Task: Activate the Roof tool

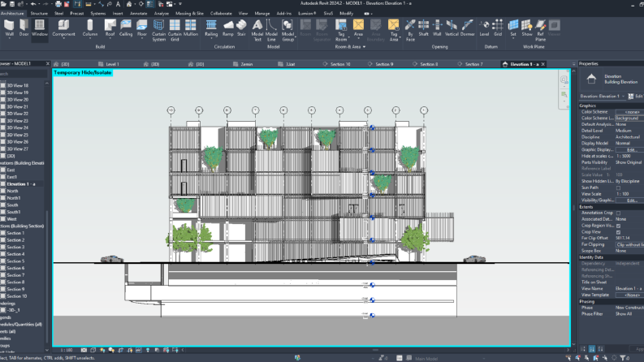Action: (110, 28)
